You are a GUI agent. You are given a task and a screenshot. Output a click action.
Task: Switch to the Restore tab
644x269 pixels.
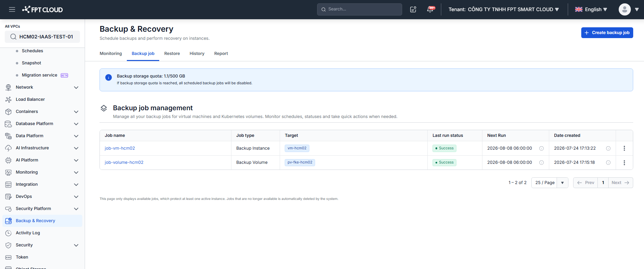click(x=172, y=54)
